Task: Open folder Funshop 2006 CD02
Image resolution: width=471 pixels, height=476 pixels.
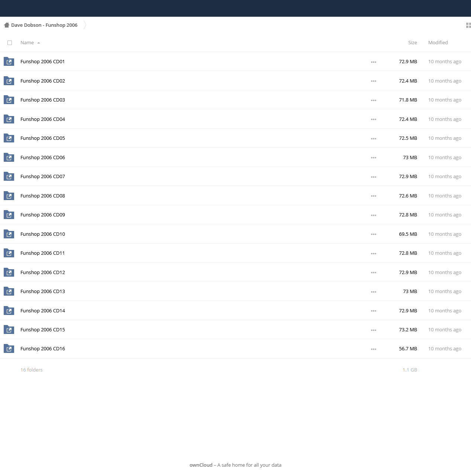Action: (x=43, y=81)
